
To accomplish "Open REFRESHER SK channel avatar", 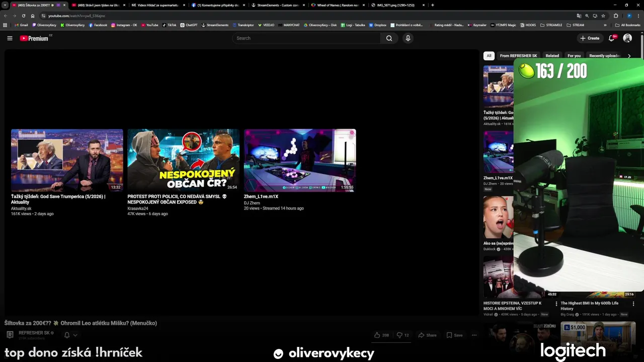I will point(10,335).
